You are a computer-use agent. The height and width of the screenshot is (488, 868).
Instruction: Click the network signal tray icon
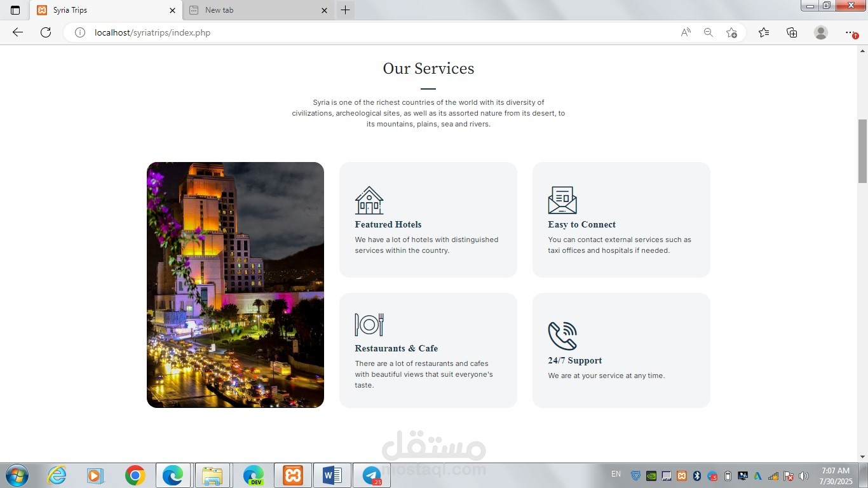click(773, 476)
